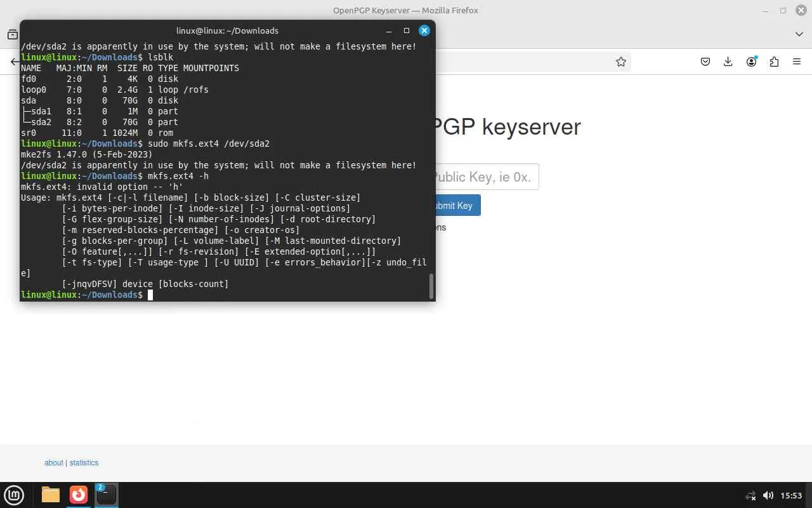Click the sr0 row in lsblk output
The image size is (812, 508).
(x=97, y=133)
